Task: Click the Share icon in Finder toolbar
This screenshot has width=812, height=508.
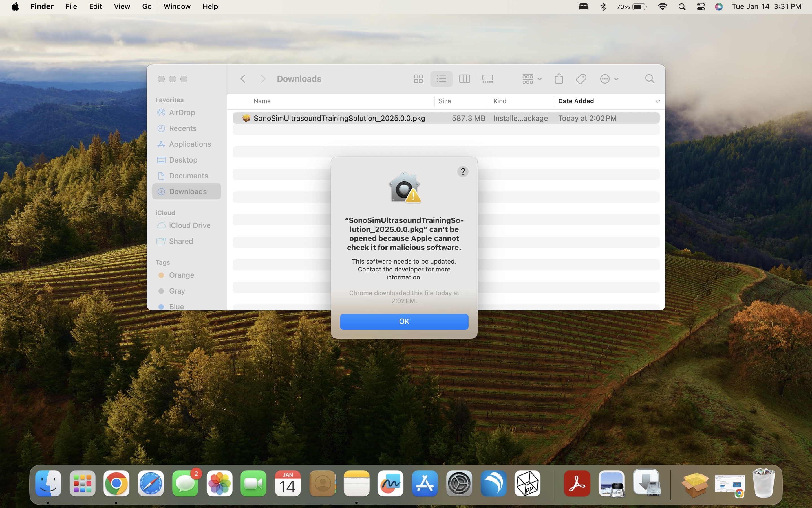Action: (559, 79)
